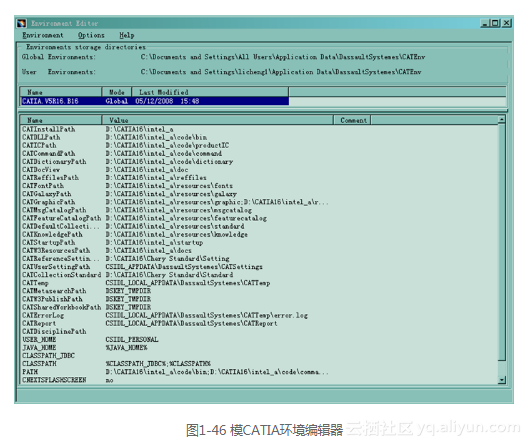Select the CATGraphicPath variable

point(49,202)
